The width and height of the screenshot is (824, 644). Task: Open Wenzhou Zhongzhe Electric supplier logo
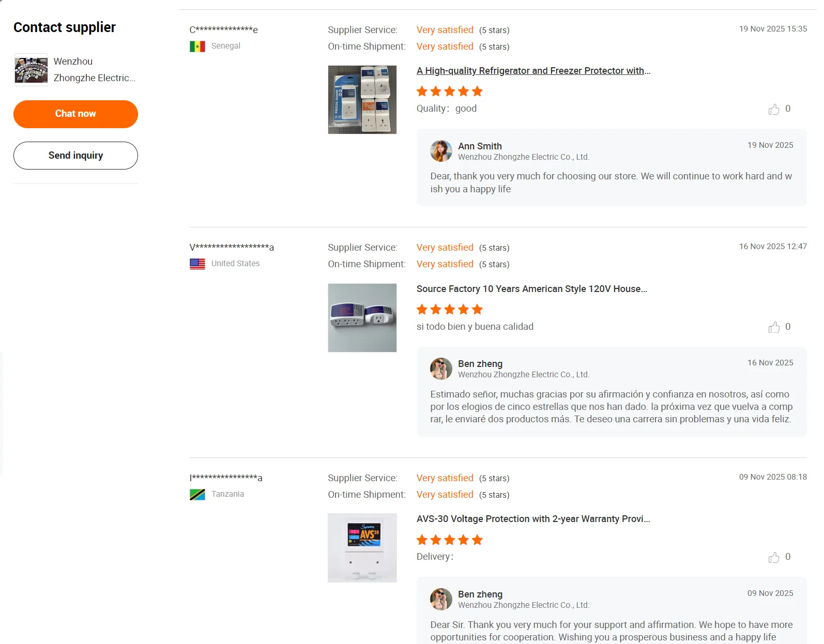pos(31,70)
